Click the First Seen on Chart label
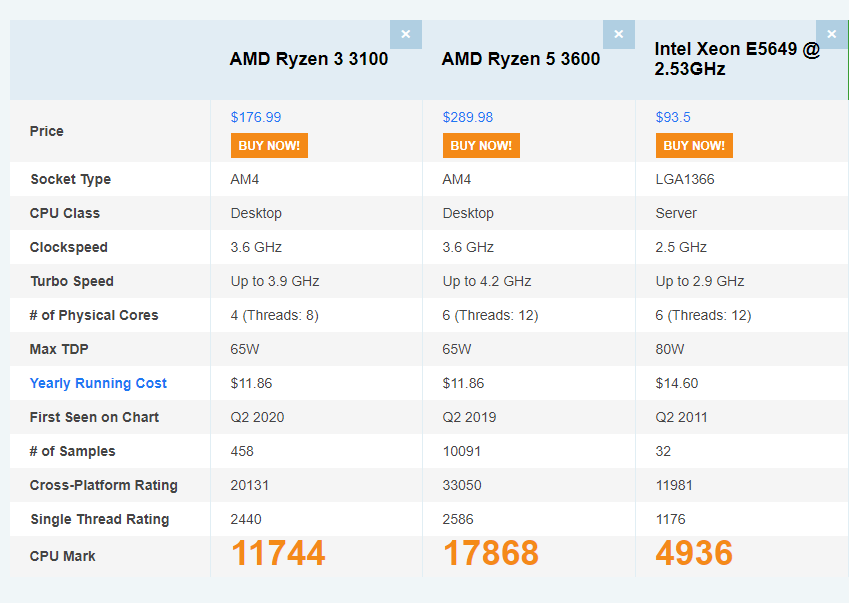849x603 pixels. (x=94, y=417)
